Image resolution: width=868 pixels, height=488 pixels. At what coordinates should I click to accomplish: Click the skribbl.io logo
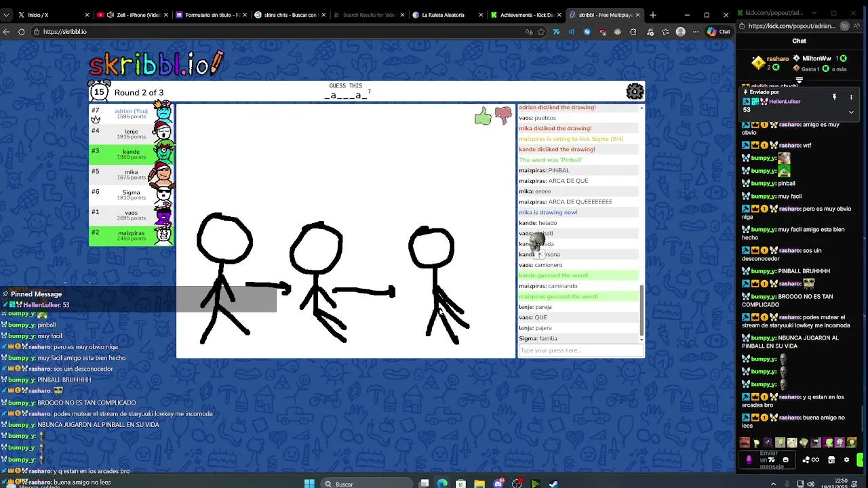155,63
